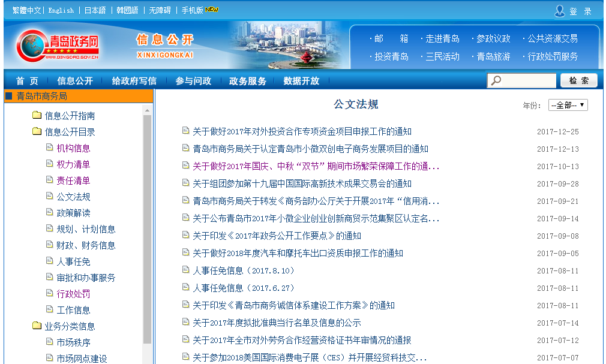Click folder icon beside 信息公开指南

pos(37,116)
